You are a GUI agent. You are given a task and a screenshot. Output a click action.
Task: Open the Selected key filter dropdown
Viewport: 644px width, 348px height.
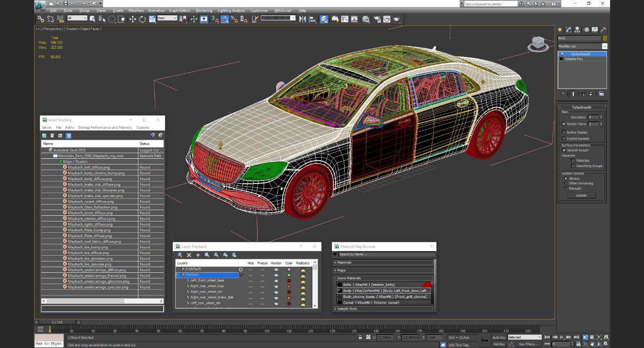[x=524, y=337]
